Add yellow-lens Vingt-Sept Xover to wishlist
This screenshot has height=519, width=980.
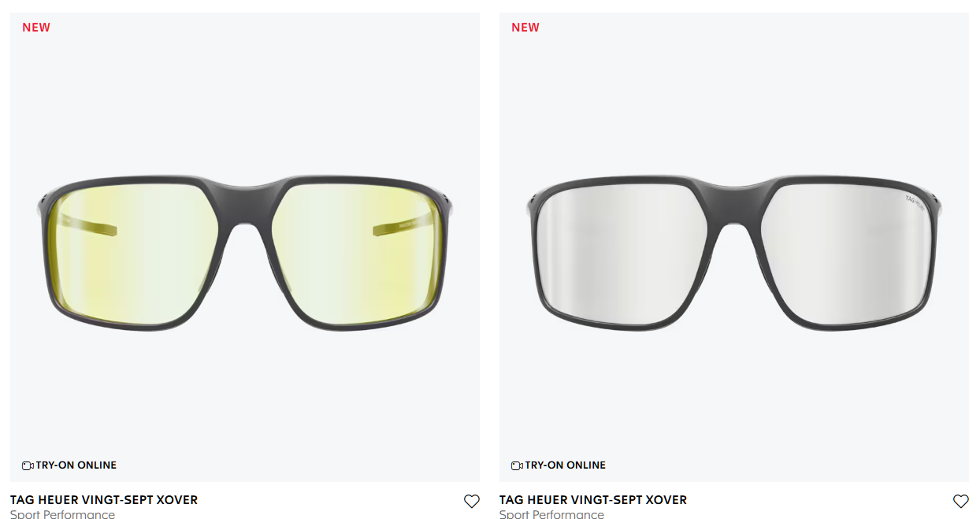471,501
